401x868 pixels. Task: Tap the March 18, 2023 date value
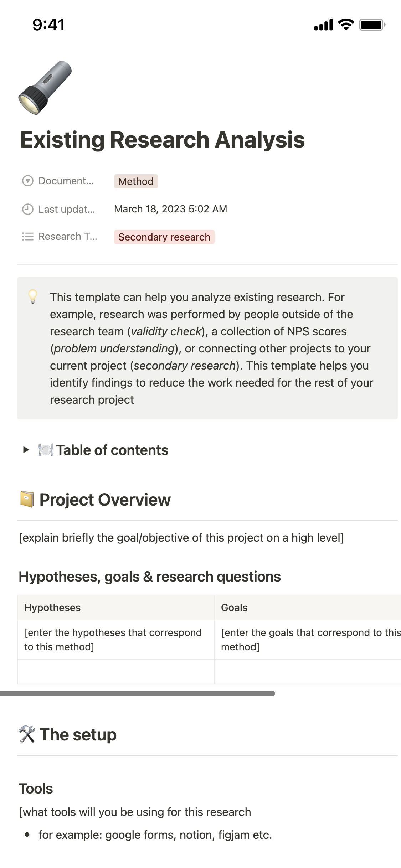tap(170, 209)
